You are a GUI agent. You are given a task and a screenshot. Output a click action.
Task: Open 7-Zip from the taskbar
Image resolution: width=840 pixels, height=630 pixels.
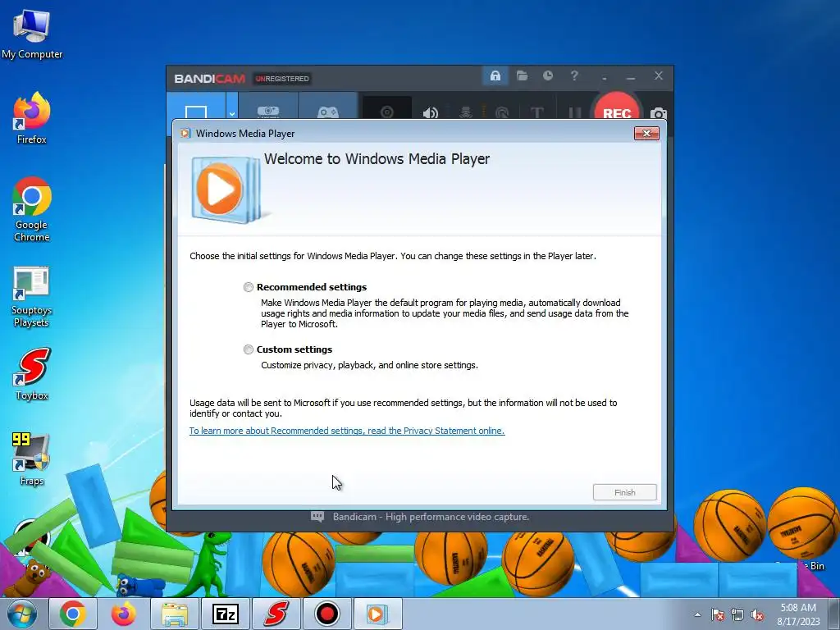(x=225, y=614)
